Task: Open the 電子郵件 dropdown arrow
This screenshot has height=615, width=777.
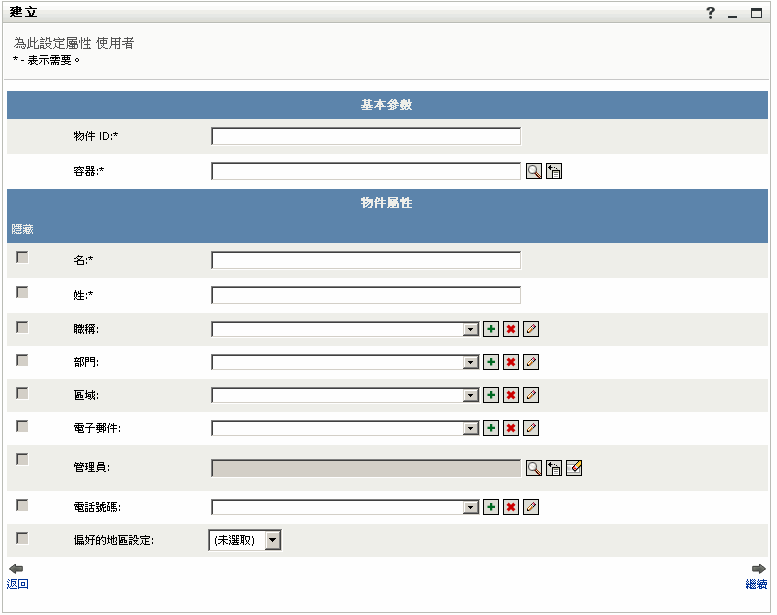Action: [470, 429]
